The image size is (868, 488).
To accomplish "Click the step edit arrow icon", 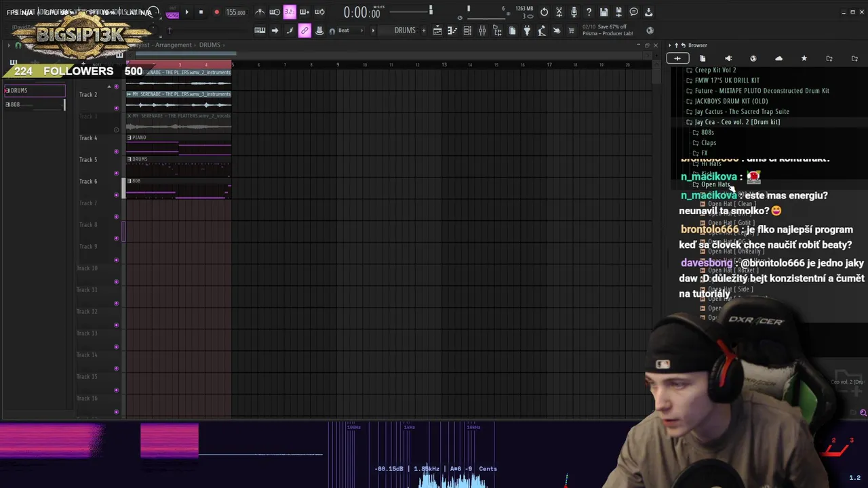I will pos(275,30).
